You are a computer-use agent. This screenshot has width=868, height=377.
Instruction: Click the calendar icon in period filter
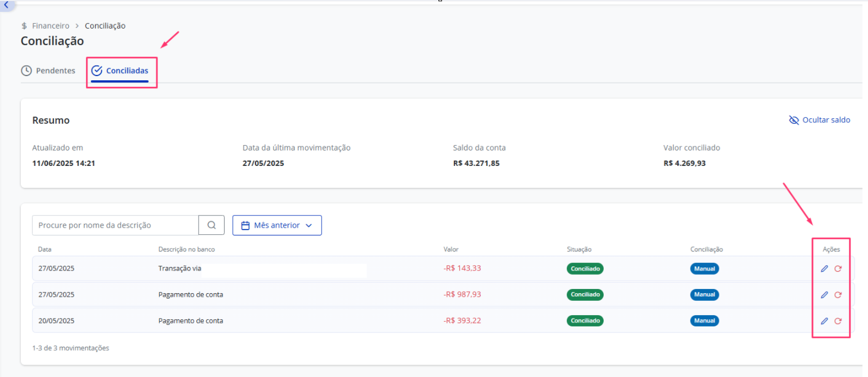pyautogui.click(x=245, y=225)
